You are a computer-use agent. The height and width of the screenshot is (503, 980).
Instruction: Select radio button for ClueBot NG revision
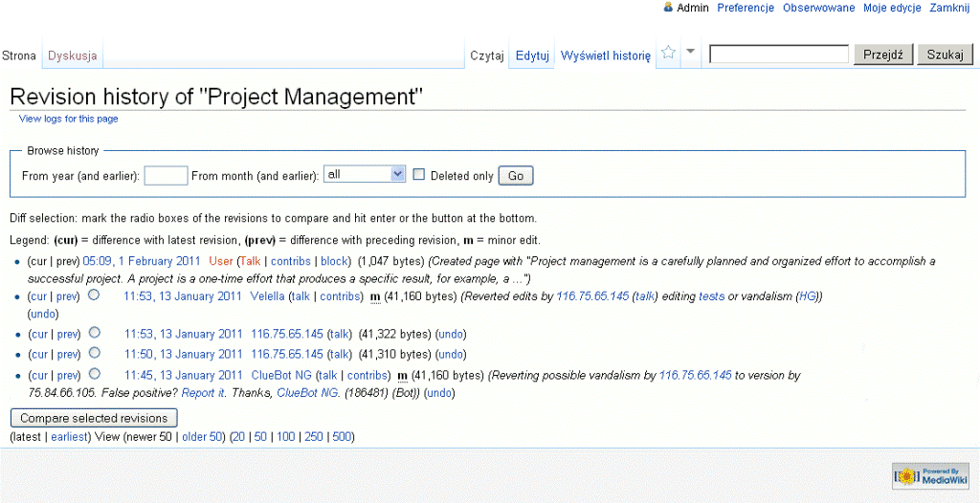(94, 374)
